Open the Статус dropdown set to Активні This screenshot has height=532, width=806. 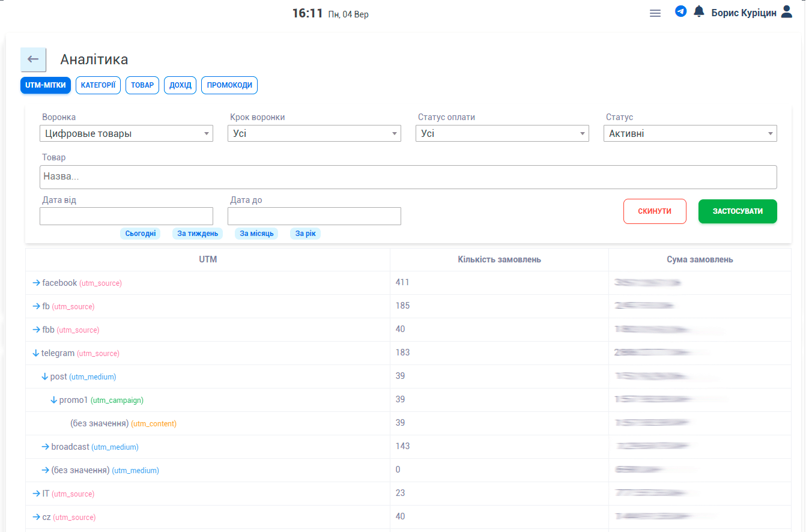click(690, 133)
